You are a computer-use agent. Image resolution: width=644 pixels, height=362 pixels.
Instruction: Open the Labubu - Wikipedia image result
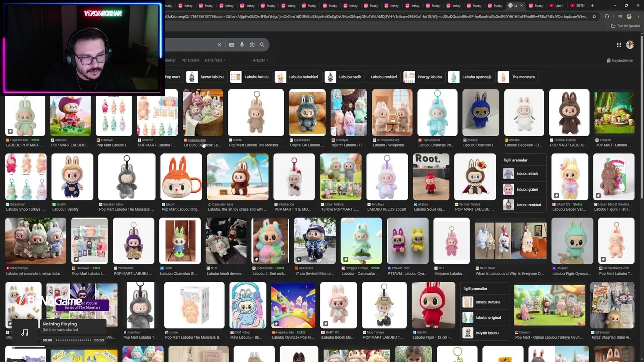point(392,113)
